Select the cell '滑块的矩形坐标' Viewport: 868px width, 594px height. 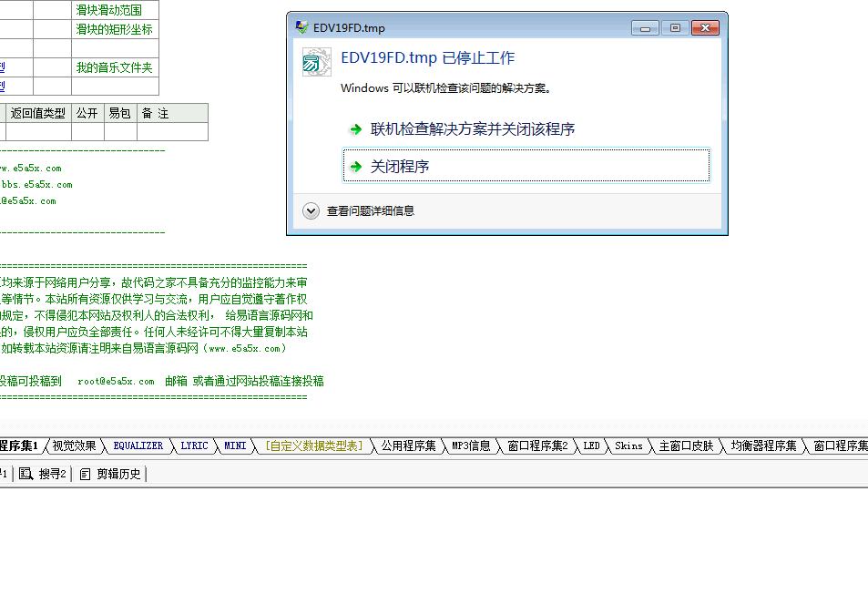click(x=114, y=29)
